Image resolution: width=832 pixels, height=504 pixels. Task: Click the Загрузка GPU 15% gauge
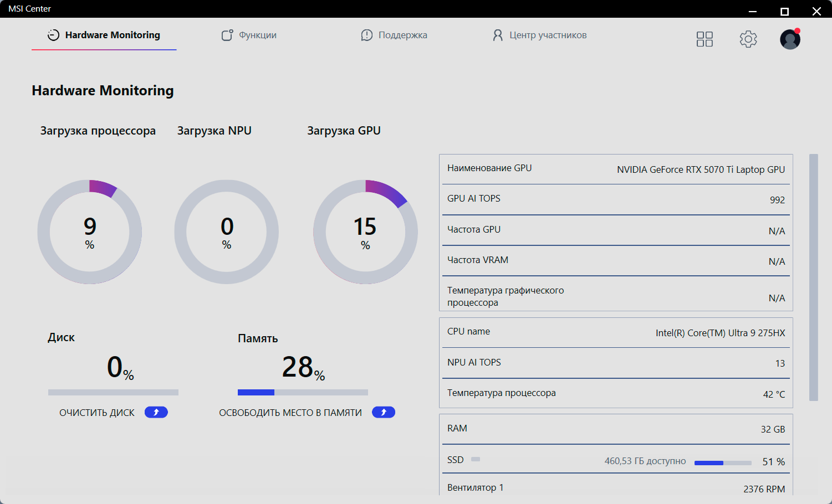365,232
